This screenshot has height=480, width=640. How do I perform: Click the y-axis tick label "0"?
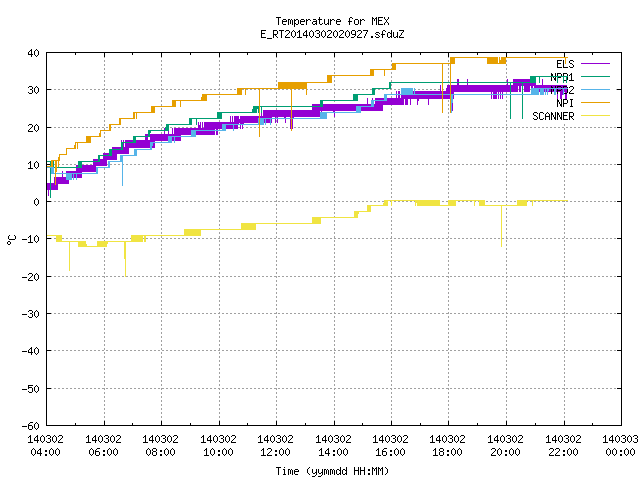(37, 202)
